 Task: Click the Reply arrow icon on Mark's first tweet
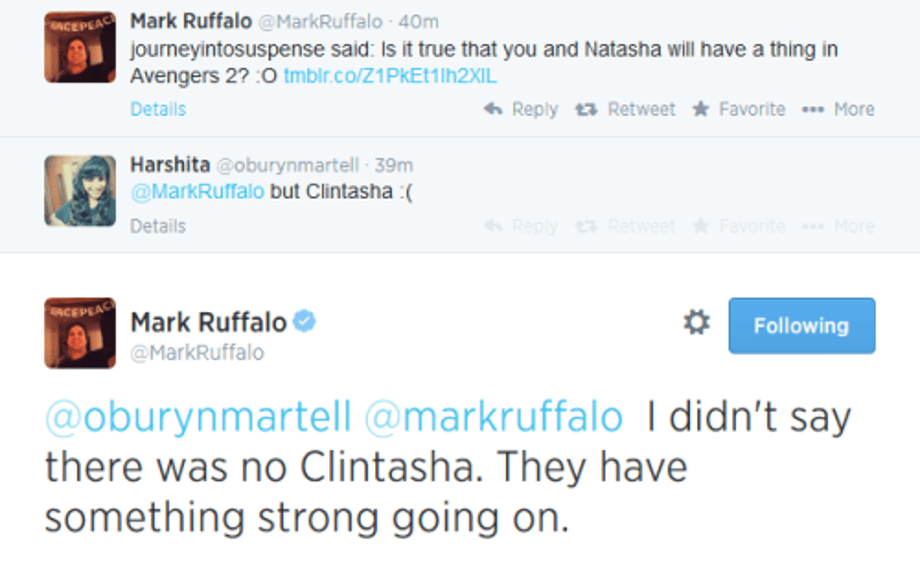[x=493, y=109]
